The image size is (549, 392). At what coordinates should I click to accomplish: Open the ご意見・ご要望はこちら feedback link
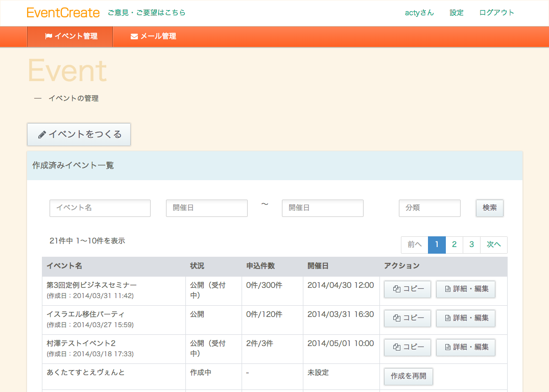[147, 13]
